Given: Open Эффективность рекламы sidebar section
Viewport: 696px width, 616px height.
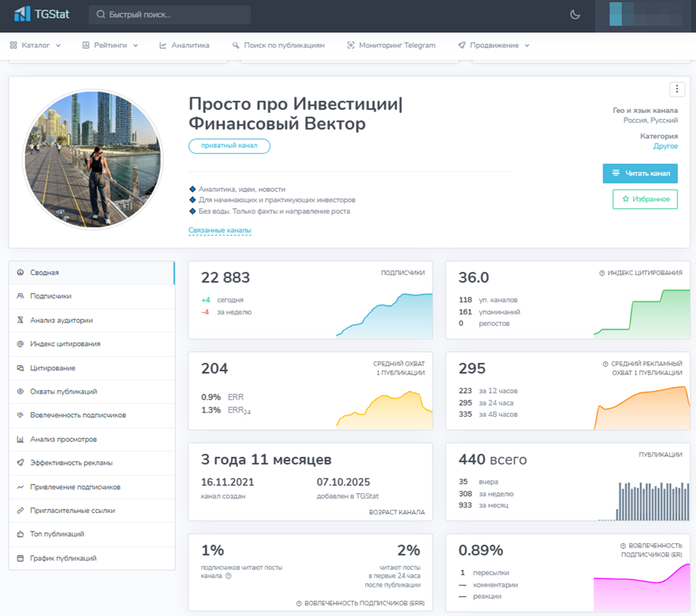Looking at the screenshot, I should pyautogui.click(x=71, y=462).
